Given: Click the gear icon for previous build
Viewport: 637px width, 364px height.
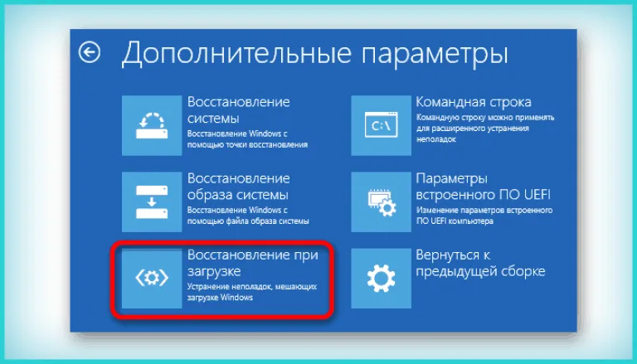Looking at the screenshot, I should pyautogui.click(x=381, y=279).
